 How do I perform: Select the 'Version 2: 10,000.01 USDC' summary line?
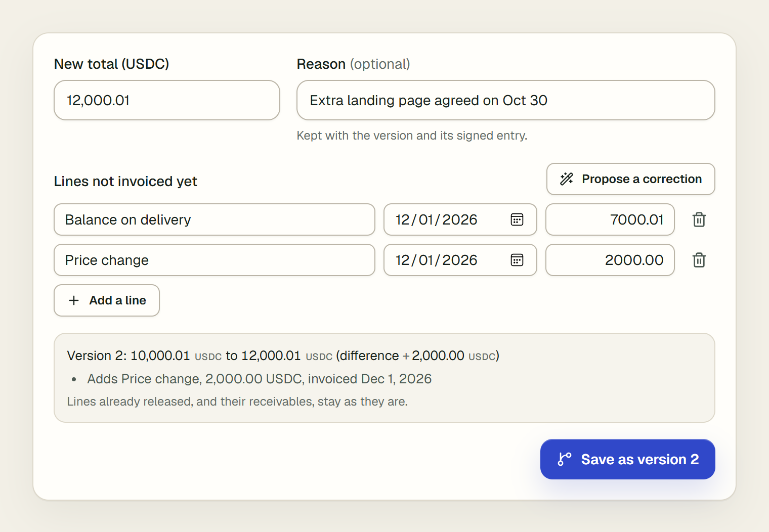point(283,356)
